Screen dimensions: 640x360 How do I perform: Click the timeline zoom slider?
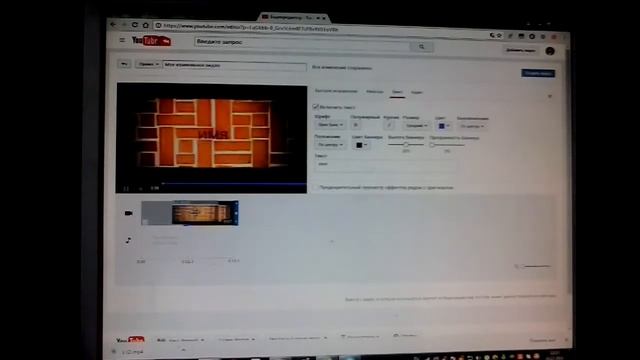pos(536,266)
